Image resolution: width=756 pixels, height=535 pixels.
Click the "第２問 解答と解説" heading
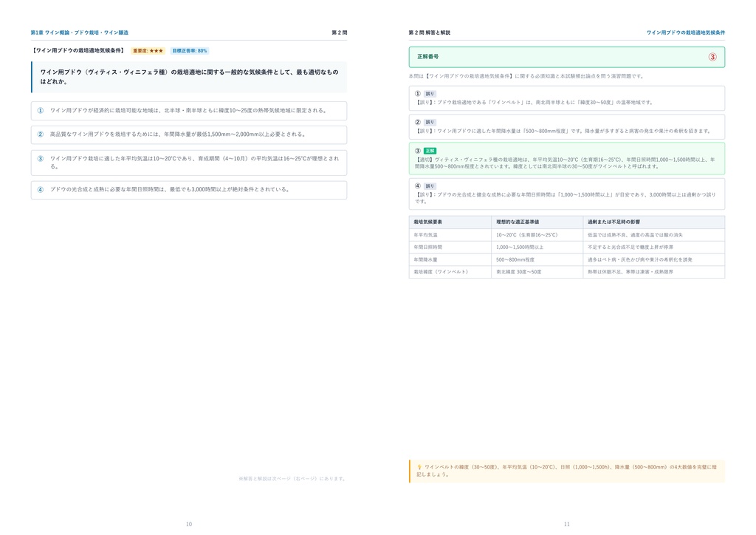(x=429, y=33)
